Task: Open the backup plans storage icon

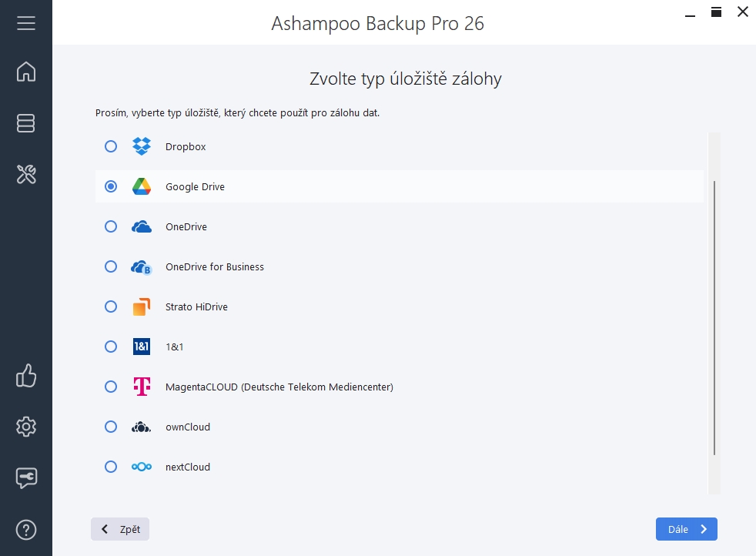Action: [26, 123]
